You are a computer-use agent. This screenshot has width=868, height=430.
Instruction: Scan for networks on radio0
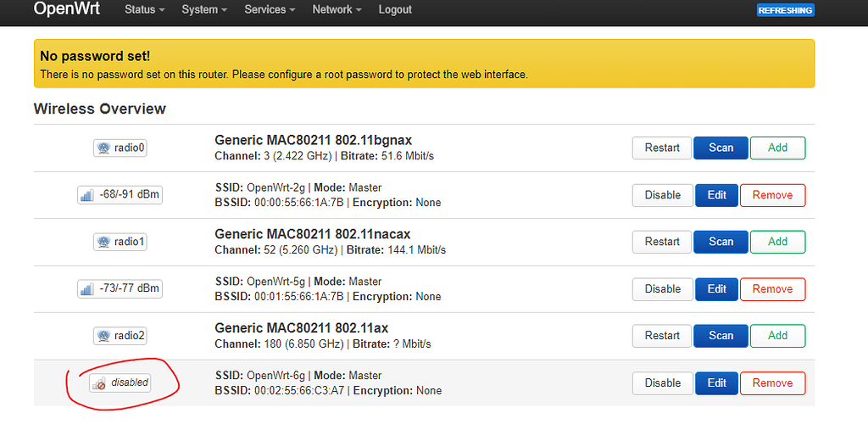coord(721,148)
